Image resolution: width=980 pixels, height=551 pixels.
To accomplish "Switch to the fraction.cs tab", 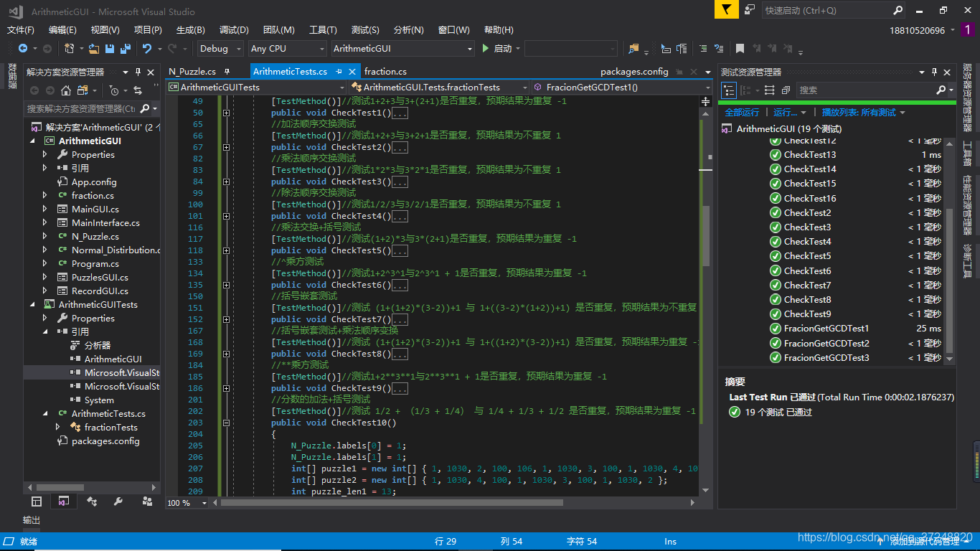I will (385, 72).
